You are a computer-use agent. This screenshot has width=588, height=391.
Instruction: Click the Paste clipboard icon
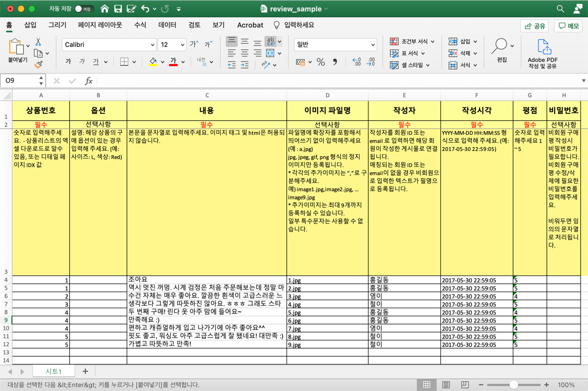16,47
